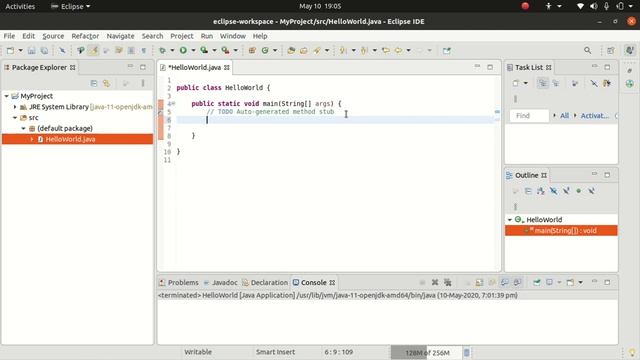Click the New Java Class toolbar icon
Screen dimensions: 640x360
265,51
